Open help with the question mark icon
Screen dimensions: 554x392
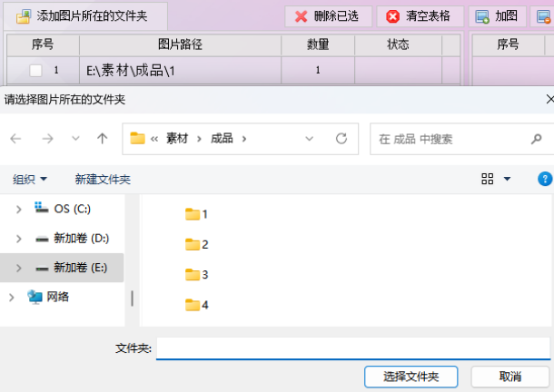click(x=545, y=179)
